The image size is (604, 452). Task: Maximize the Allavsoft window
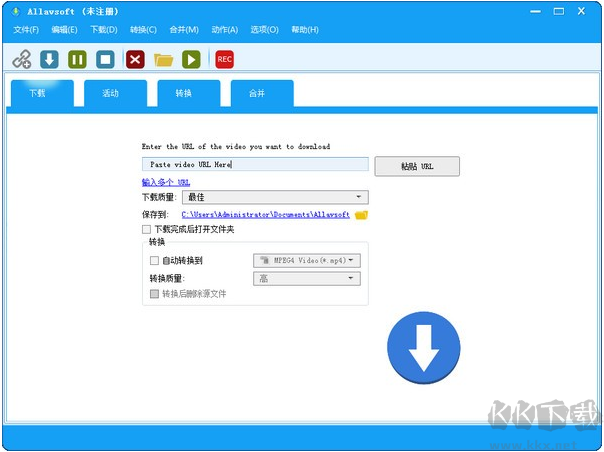click(559, 12)
